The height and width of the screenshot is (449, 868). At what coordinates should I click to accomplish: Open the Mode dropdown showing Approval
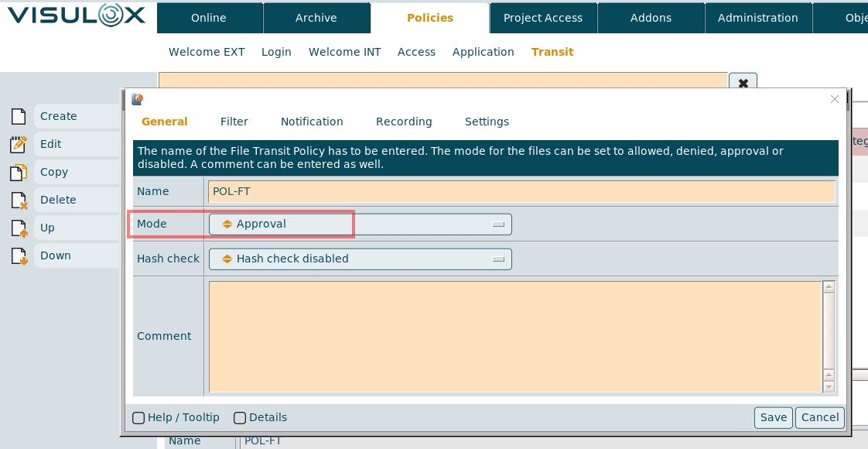point(360,224)
